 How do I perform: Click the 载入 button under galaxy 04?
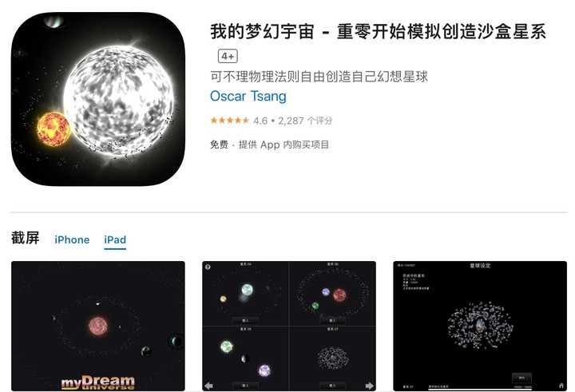(x=245, y=321)
